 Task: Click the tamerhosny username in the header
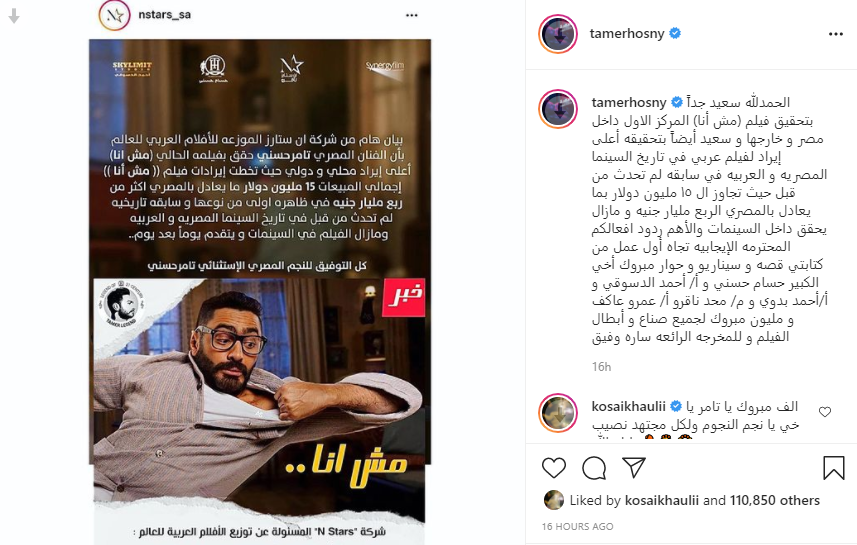point(627,34)
